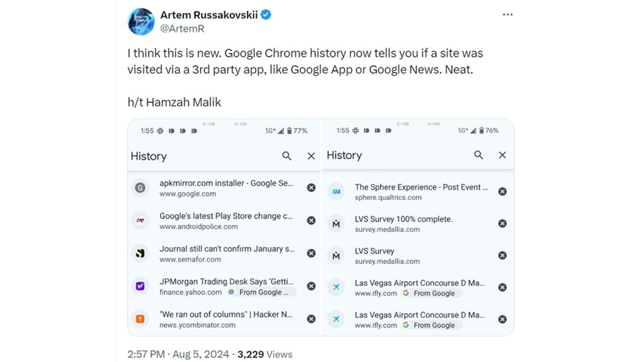Remove the apkmirror.com installer history entry

coord(311,187)
